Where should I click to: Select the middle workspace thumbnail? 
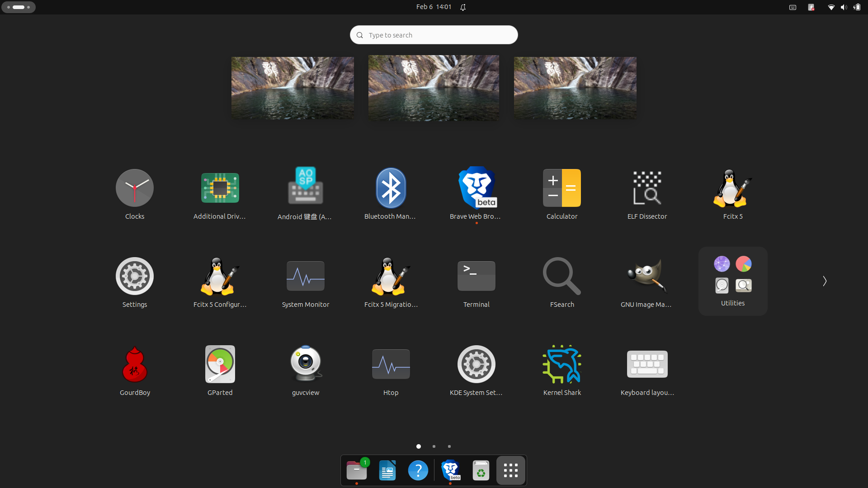(434, 88)
